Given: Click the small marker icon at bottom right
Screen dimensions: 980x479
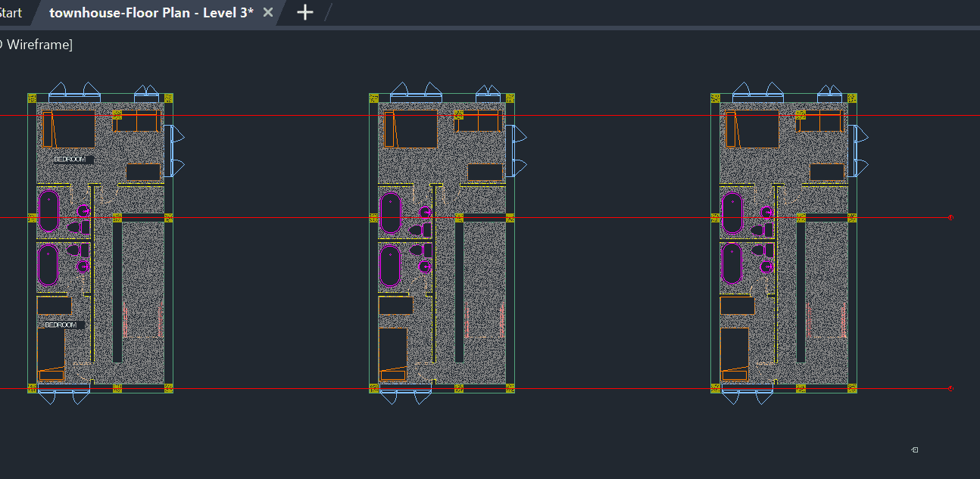Looking at the screenshot, I should (915, 450).
